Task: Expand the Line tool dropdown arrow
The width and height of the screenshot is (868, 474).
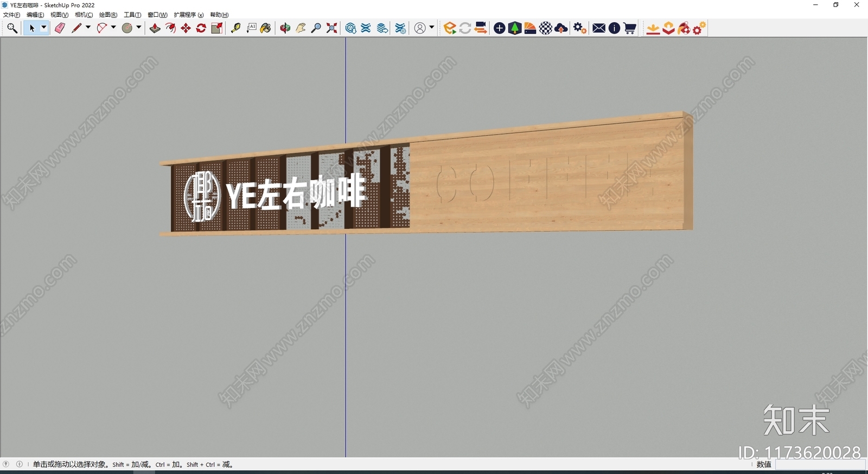Action: pyautogui.click(x=88, y=28)
